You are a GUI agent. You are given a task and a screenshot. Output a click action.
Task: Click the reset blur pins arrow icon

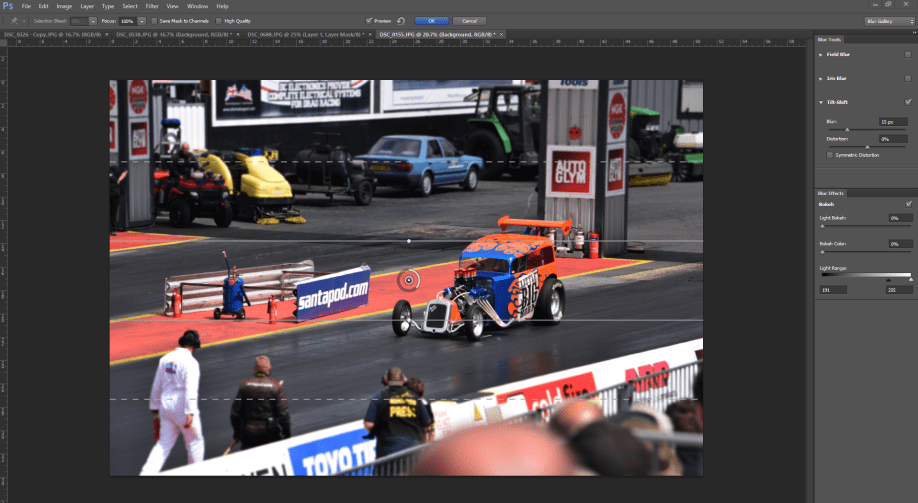point(401,21)
